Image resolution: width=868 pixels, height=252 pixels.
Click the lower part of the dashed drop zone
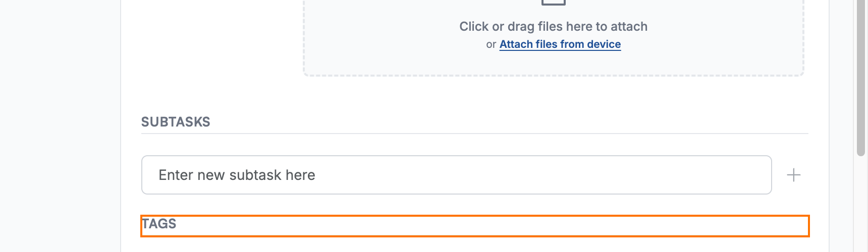554,65
